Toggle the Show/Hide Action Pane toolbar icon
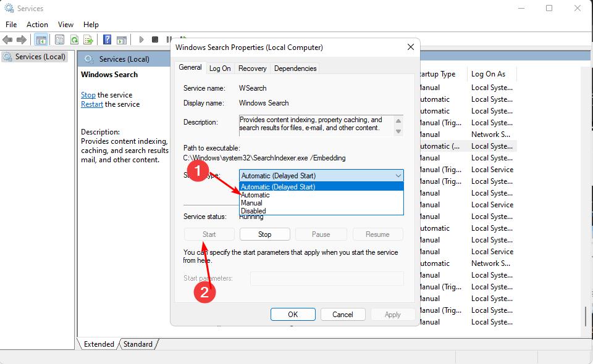 (122, 39)
